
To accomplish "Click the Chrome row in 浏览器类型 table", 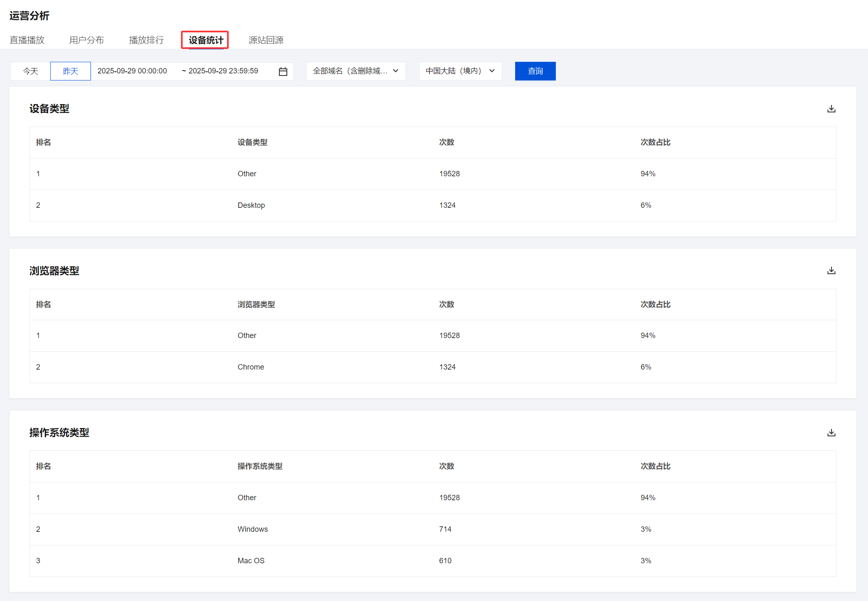I will point(251,367).
